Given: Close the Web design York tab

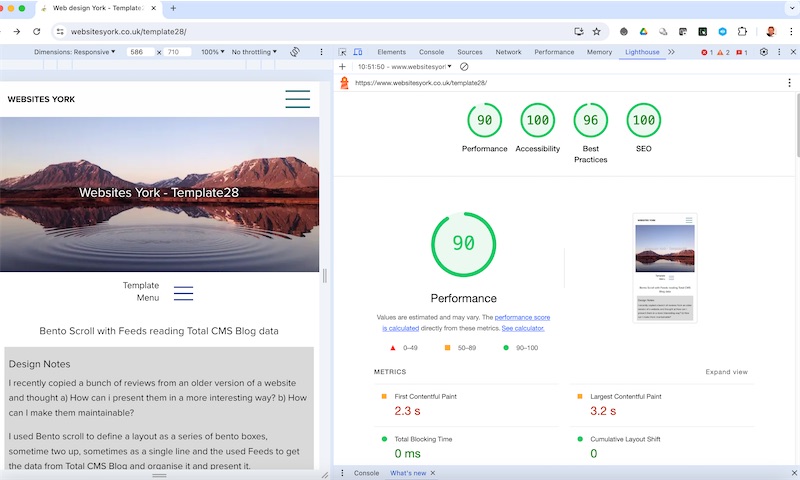Looking at the screenshot, I should (x=154, y=8).
